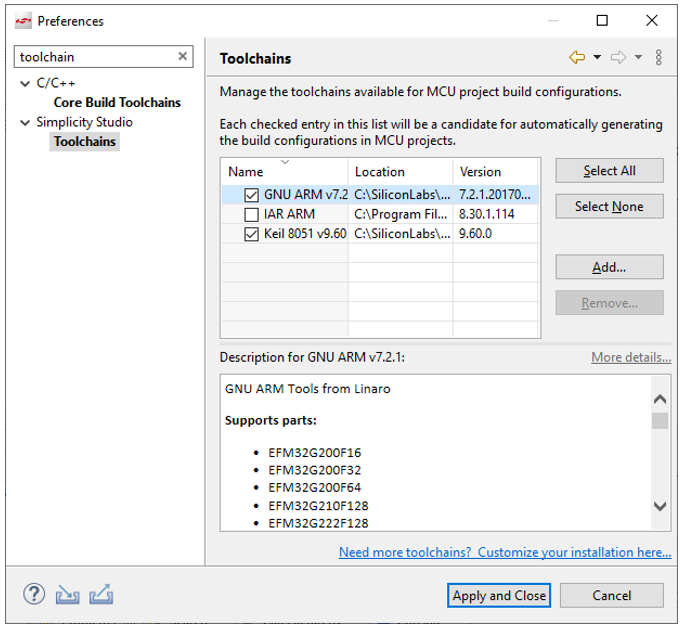Open the back history dropdown arrow
Screen dimensions: 682x628
point(597,57)
